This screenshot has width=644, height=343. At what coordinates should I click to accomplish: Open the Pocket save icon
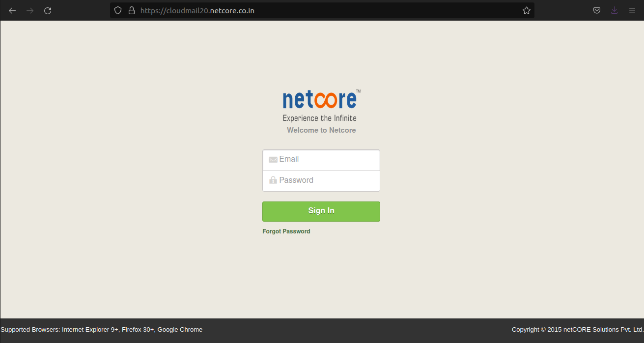click(x=597, y=10)
